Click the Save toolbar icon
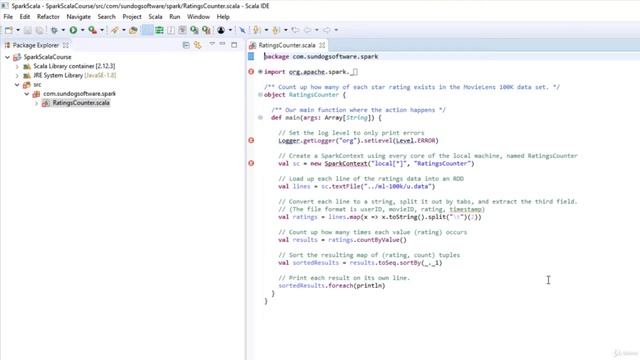This screenshot has height=360, width=640. click(x=28, y=30)
